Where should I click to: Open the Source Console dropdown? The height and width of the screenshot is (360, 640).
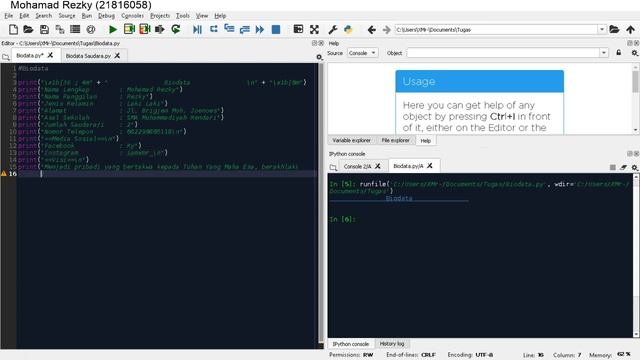(363, 53)
